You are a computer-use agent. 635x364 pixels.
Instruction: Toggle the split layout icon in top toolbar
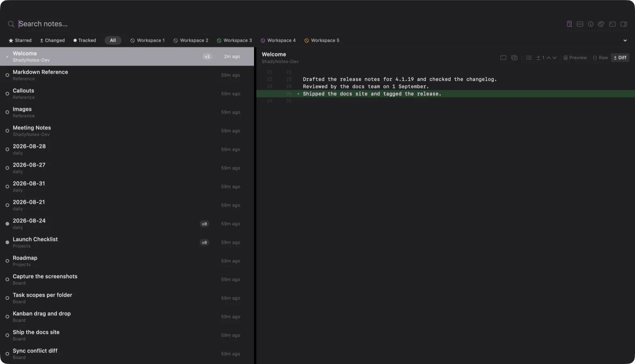[580, 24]
